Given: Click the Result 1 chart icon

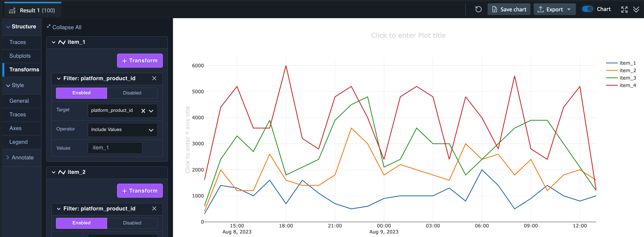Looking at the screenshot, I should (x=12, y=11).
